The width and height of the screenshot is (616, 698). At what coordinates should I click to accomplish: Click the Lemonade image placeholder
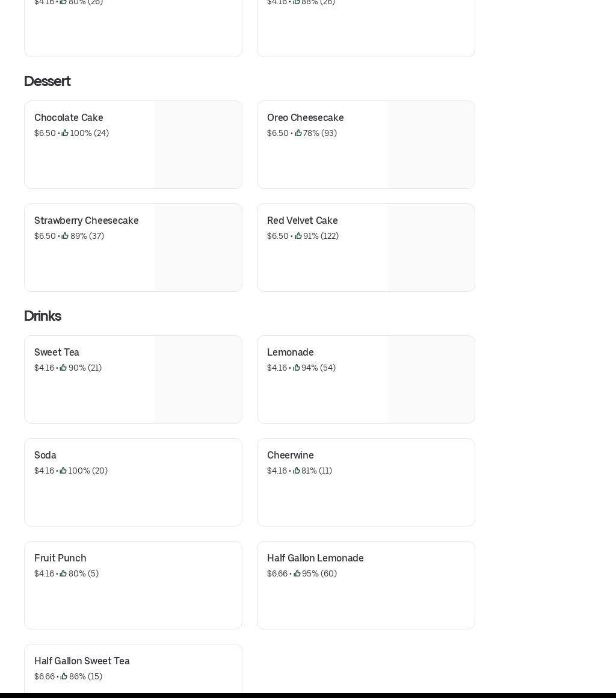(x=431, y=379)
